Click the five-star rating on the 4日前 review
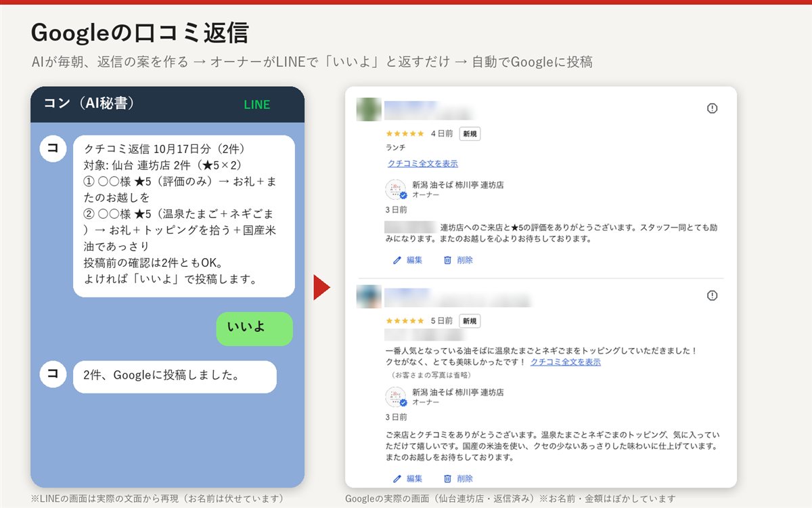812x508 pixels. [x=405, y=134]
